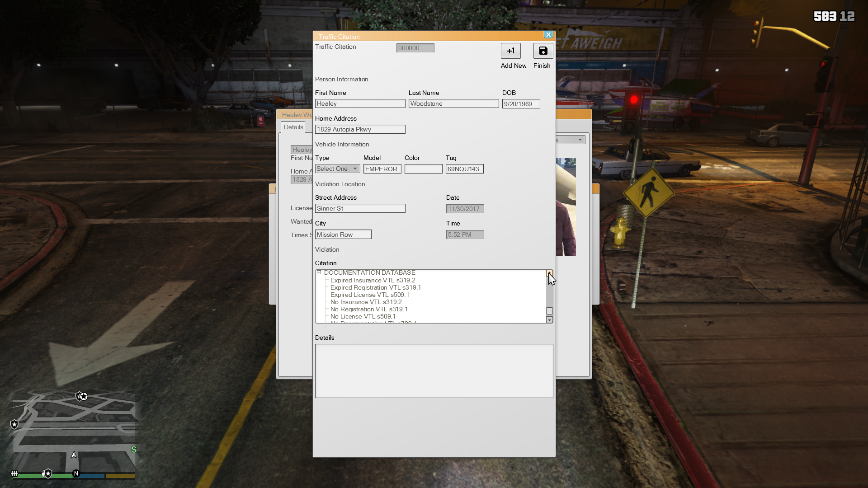Click the citation list scroll down arrow
The width and height of the screenshot is (868, 488).
click(549, 320)
